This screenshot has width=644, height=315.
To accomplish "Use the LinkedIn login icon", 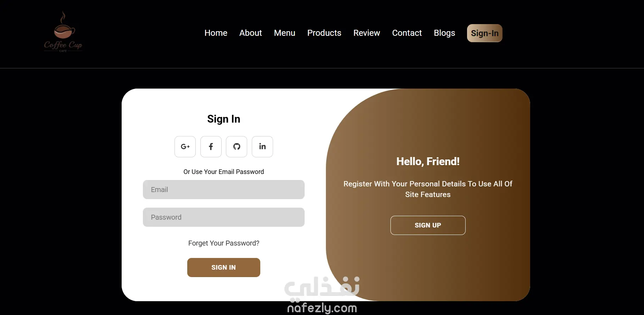I will tap(262, 147).
